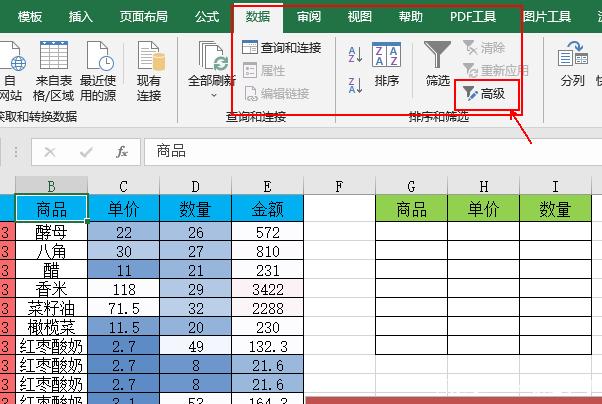Switch to the 公式 tab
602x404 pixels.
[x=207, y=17]
